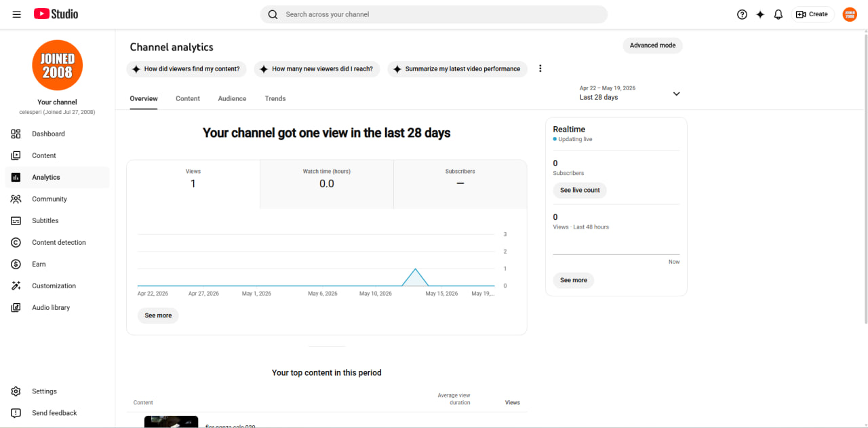Select the Subscribers metric card
868x428 pixels.
point(460,184)
